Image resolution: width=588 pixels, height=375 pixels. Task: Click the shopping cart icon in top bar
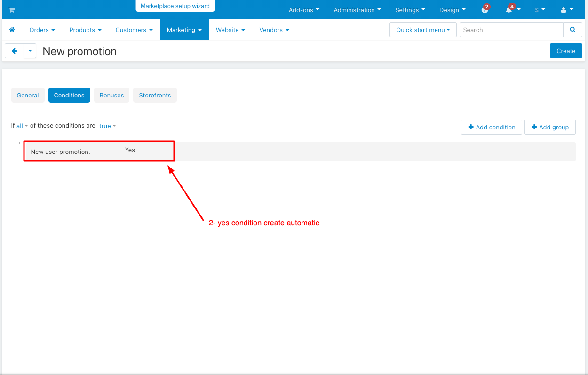pos(12,10)
